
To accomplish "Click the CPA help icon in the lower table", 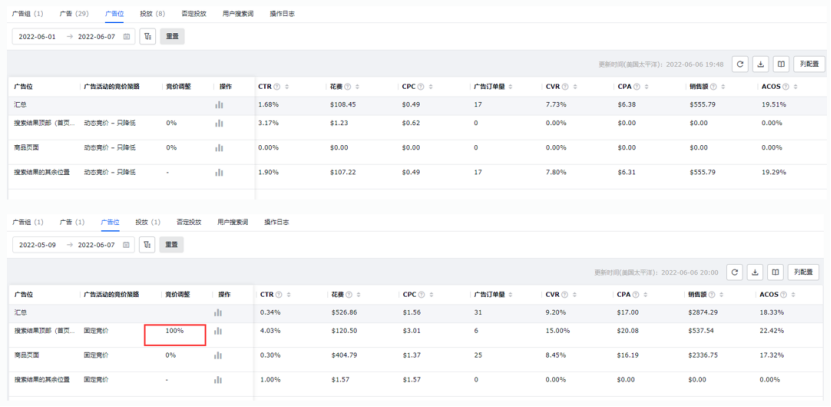I will 636,295.
